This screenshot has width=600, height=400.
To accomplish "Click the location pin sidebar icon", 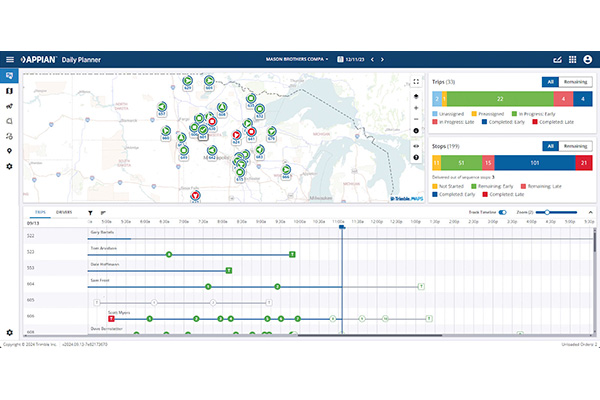I will [10, 151].
